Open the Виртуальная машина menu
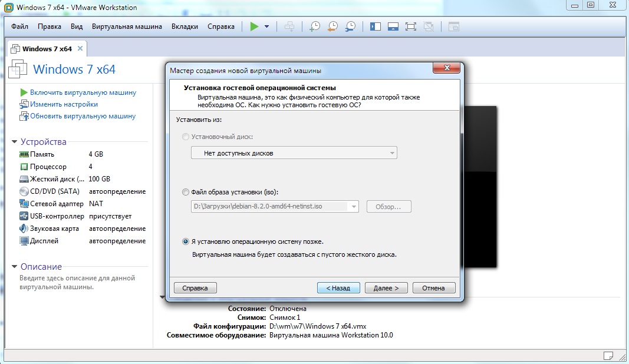 (127, 27)
